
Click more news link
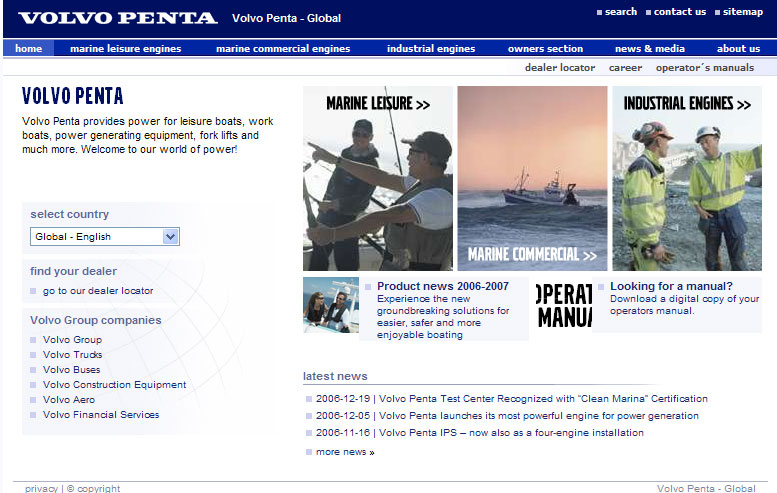(x=345, y=452)
